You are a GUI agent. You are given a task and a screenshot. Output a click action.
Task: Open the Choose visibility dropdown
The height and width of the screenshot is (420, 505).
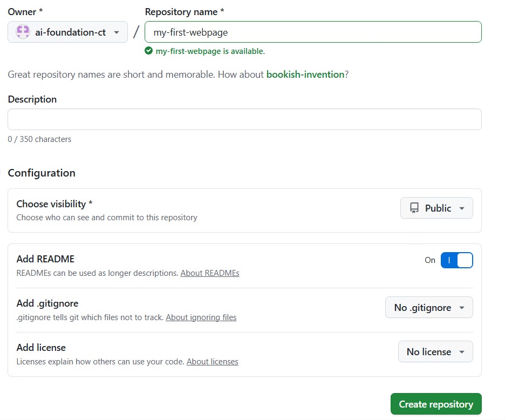pos(436,208)
